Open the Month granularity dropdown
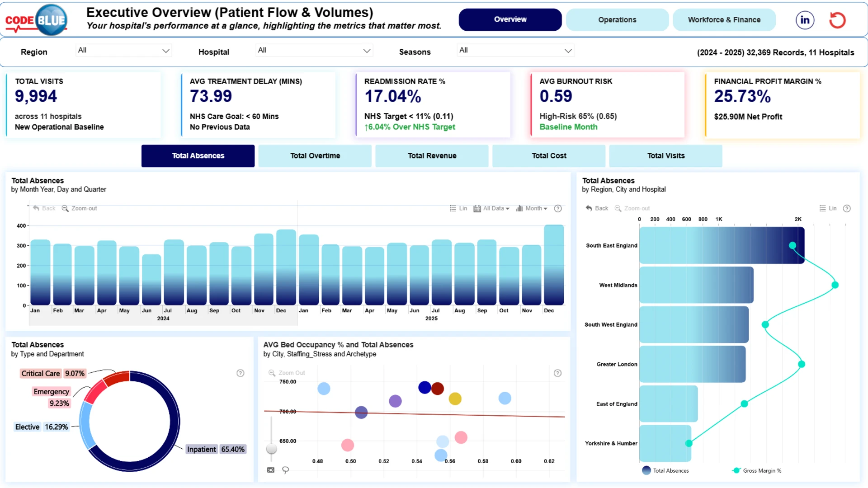Viewport: 868px width, 488px height. coord(532,208)
